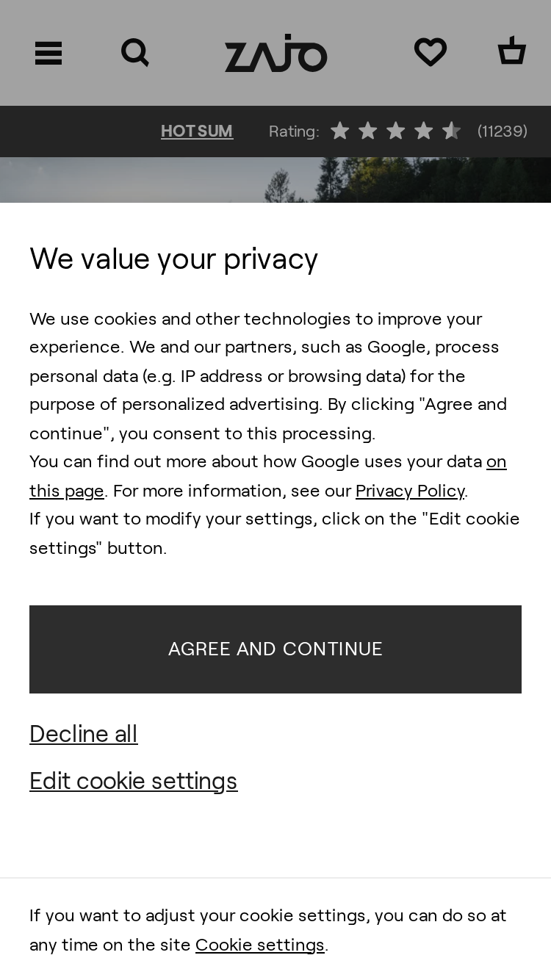Image resolution: width=551 pixels, height=980 pixels.
Task: Click the review count (11239)
Action: pos(503,131)
